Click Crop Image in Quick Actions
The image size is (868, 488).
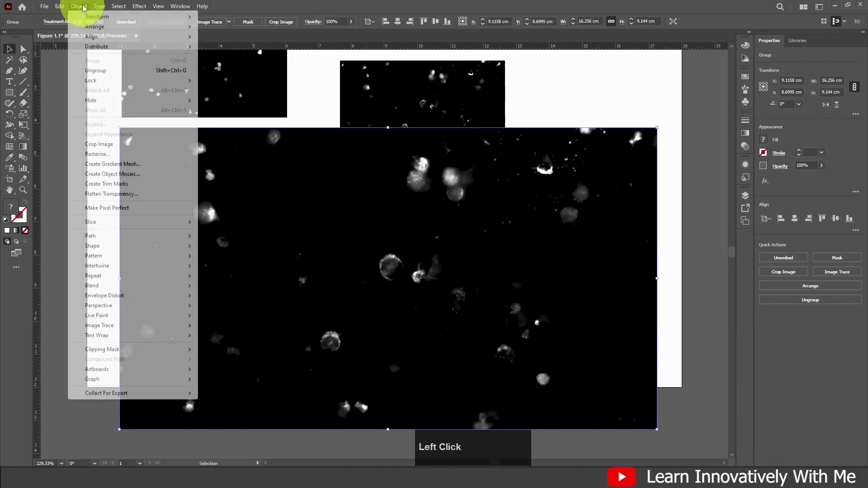[783, 272]
